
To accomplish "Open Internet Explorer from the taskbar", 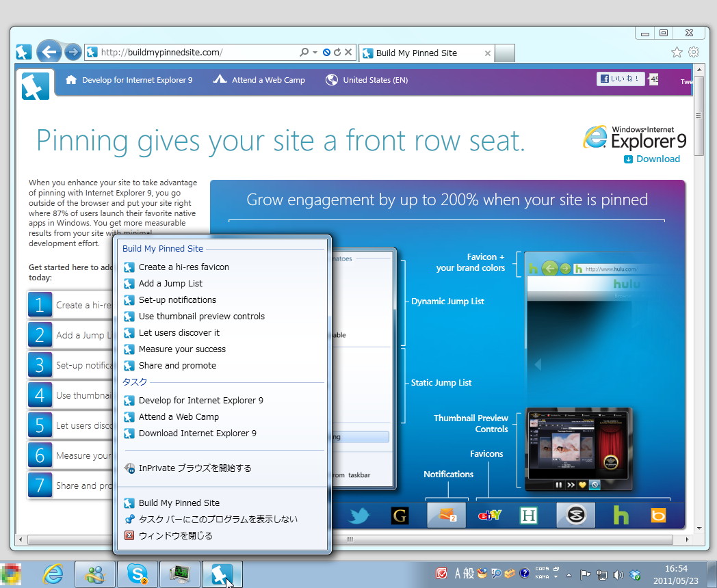I will click(53, 574).
